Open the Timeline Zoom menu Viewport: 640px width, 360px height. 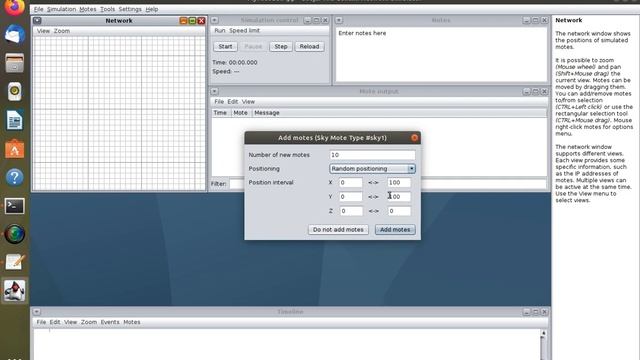click(89, 322)
